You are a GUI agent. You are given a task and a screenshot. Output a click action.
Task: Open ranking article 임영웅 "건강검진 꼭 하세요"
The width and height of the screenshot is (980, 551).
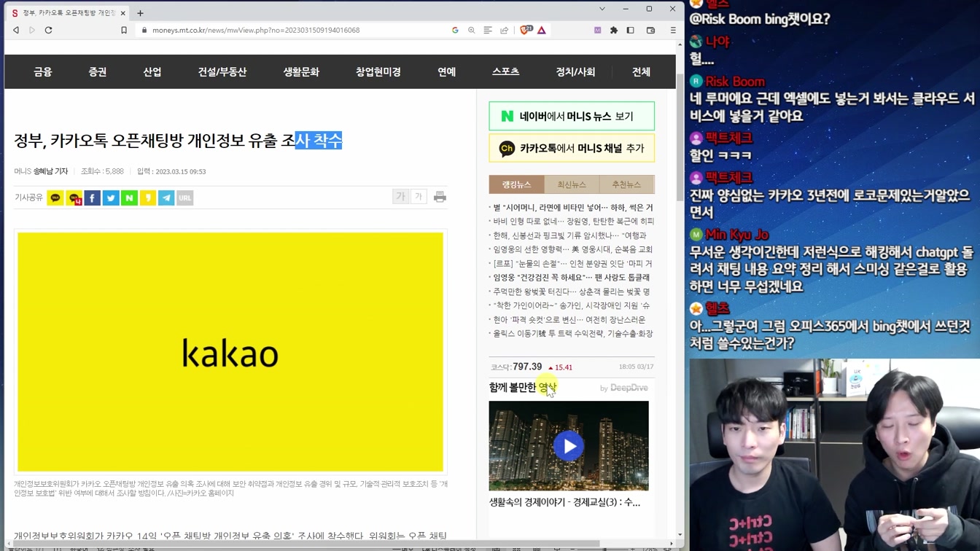pos(571,278)
